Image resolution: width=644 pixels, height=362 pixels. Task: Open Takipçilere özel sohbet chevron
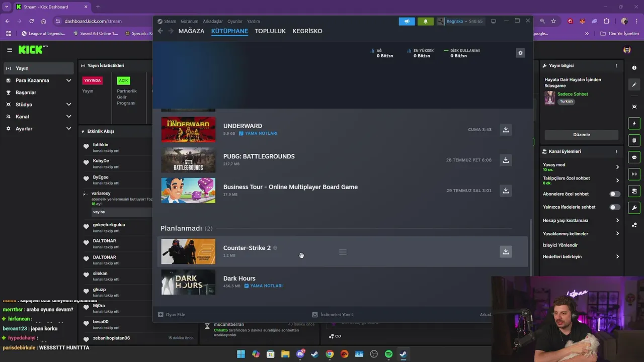tap(617, 180)
